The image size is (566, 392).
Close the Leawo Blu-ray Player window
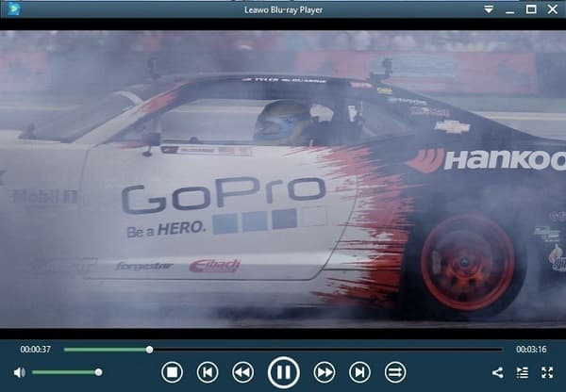click(x=552, y=9)
